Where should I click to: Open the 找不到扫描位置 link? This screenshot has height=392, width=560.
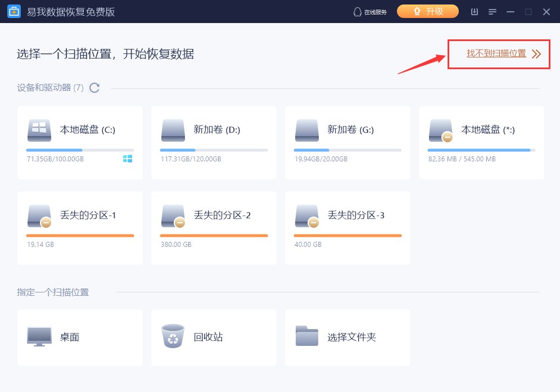click(x=496, y=53)
